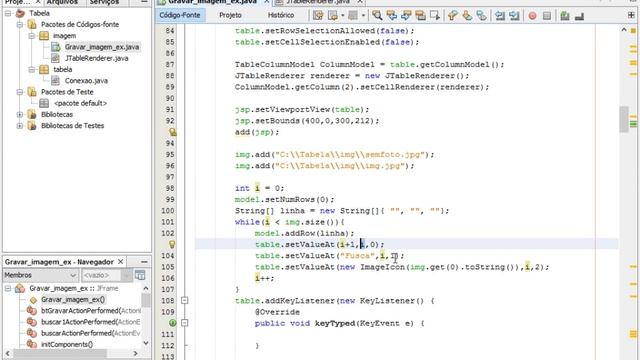Jump to Previous Bookmark icon
The width and height of the screenshot is (640, 360).
(x=452, y=16)
